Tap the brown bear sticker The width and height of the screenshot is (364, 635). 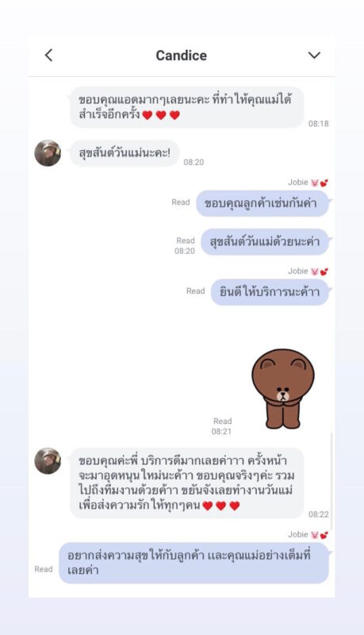tap(282, 389)
